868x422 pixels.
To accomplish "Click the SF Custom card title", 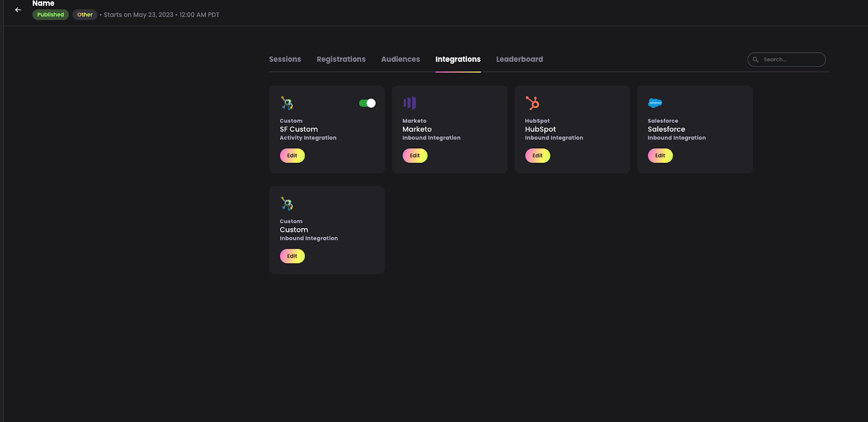I will pyautogui.click(x=299, y=129).
